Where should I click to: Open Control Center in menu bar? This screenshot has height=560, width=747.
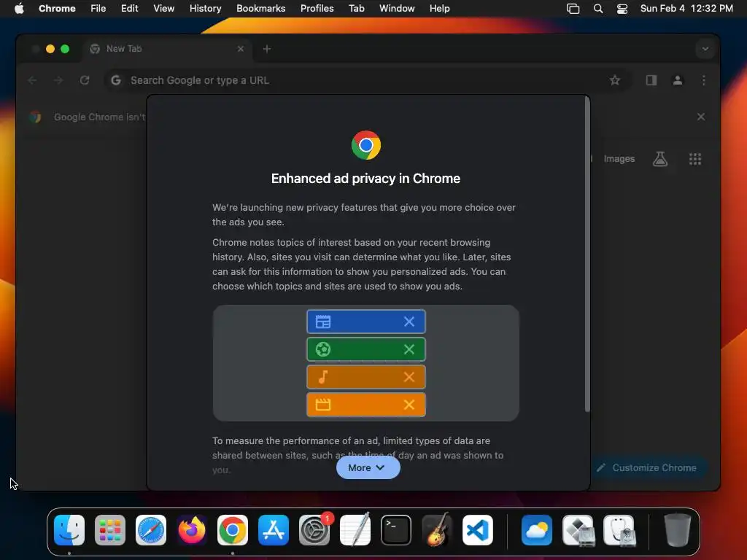click(x=622, y=8)
